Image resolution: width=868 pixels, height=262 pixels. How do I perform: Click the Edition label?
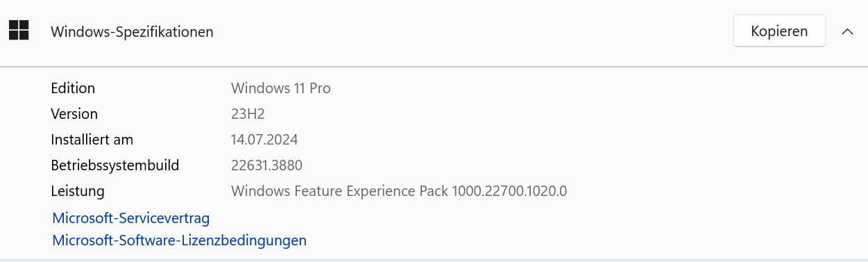pyautogui.click(x=73, y=88)
